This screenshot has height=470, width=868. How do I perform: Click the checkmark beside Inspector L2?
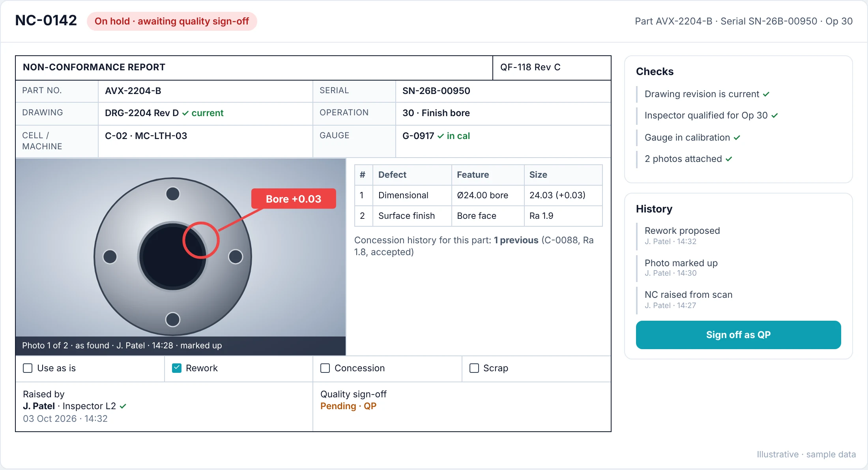click(123, 406)
